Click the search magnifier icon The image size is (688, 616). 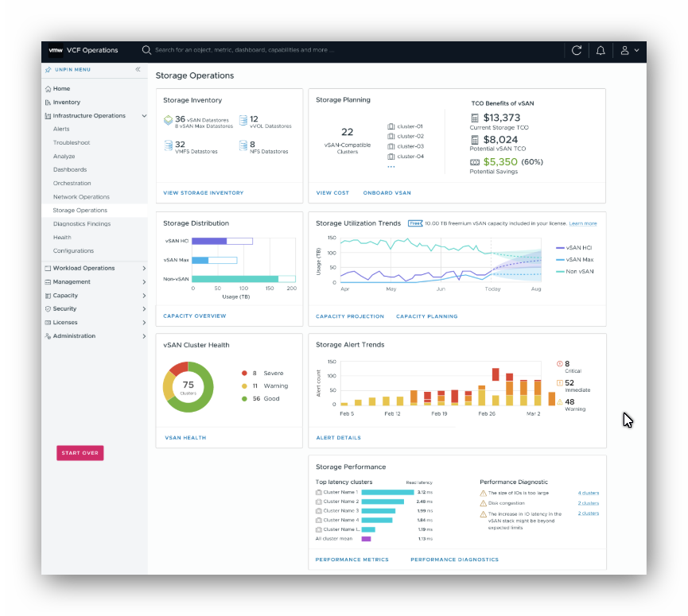pyautogui.click(x=146, y=50)
